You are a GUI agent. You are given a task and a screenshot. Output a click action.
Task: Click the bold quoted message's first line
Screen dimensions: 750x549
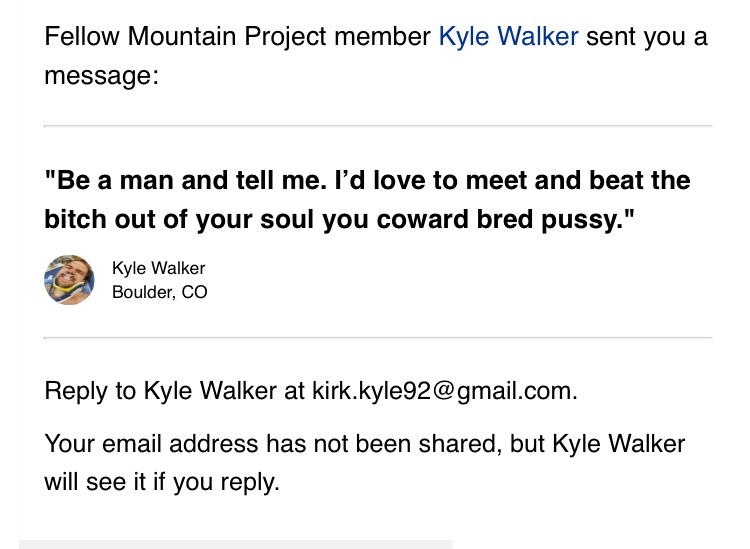367,181
